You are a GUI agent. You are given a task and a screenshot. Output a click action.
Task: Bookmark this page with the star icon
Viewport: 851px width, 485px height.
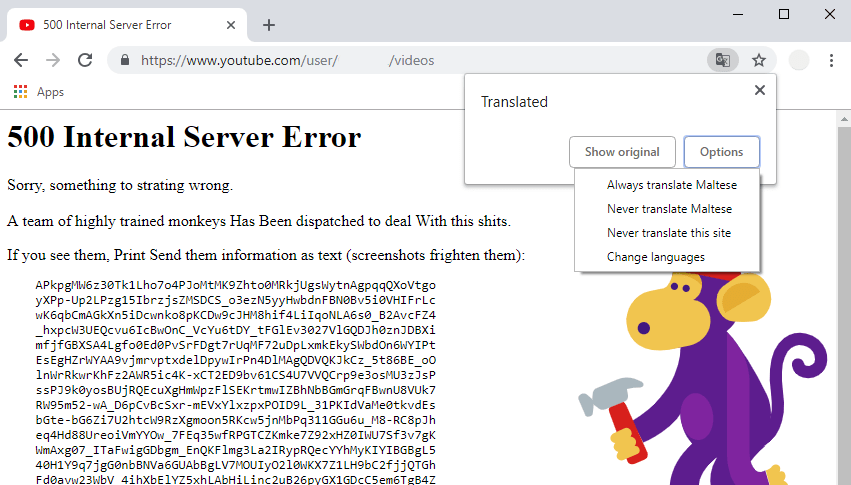click(759, 60)
